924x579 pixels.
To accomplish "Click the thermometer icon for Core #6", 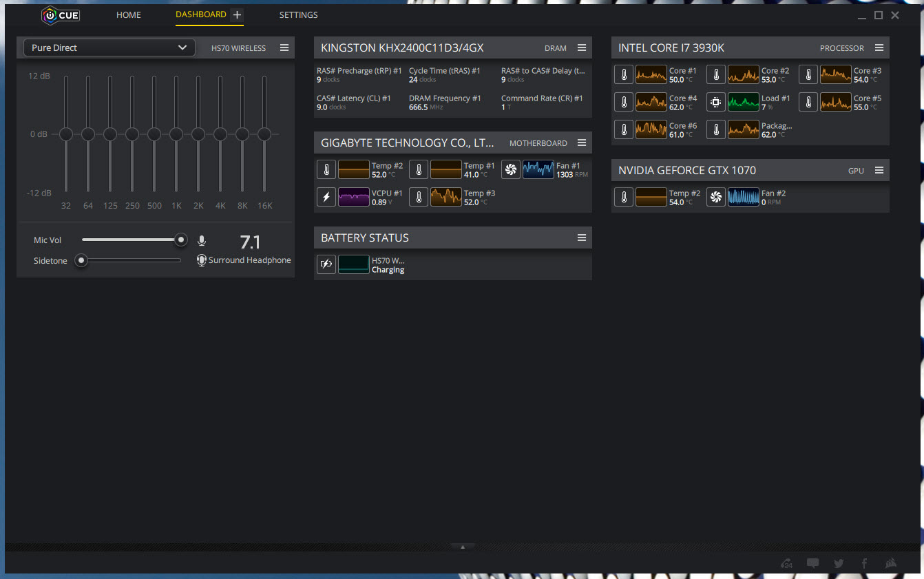I will pos(624,129).
